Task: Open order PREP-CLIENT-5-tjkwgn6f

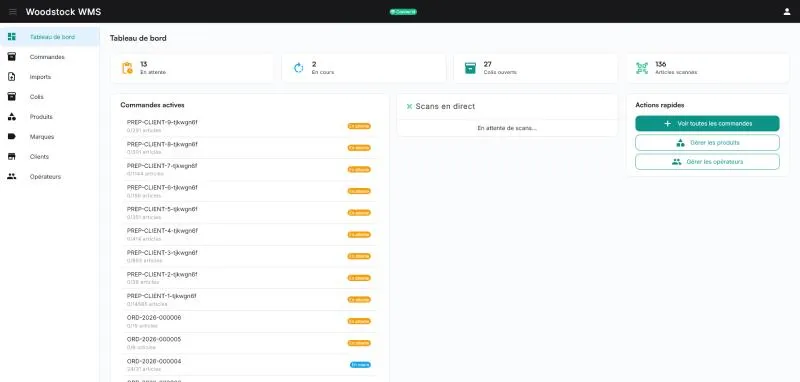Action: pos(249,213)
